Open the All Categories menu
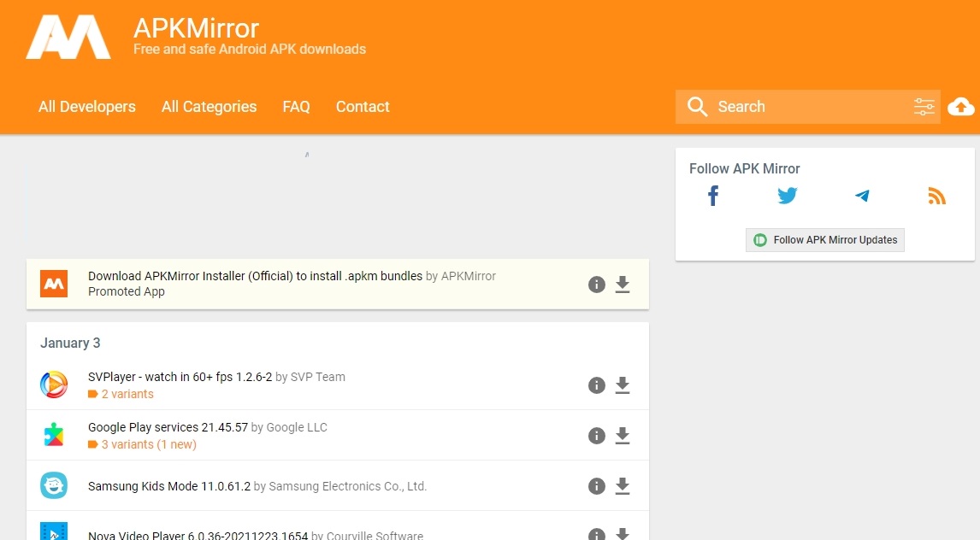 210,107
